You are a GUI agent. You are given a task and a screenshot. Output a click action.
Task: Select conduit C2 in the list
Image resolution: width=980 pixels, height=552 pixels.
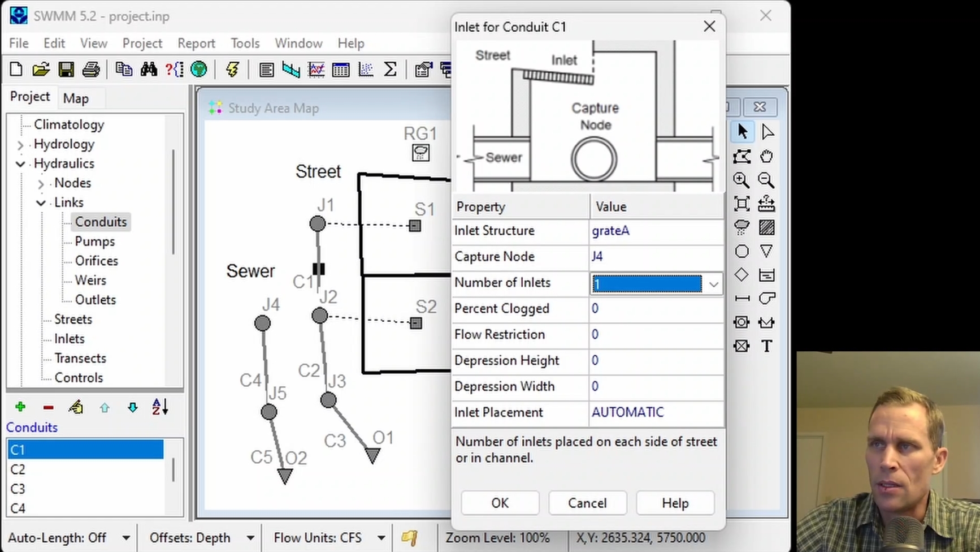pyautogui.click(x=85, y=469)
